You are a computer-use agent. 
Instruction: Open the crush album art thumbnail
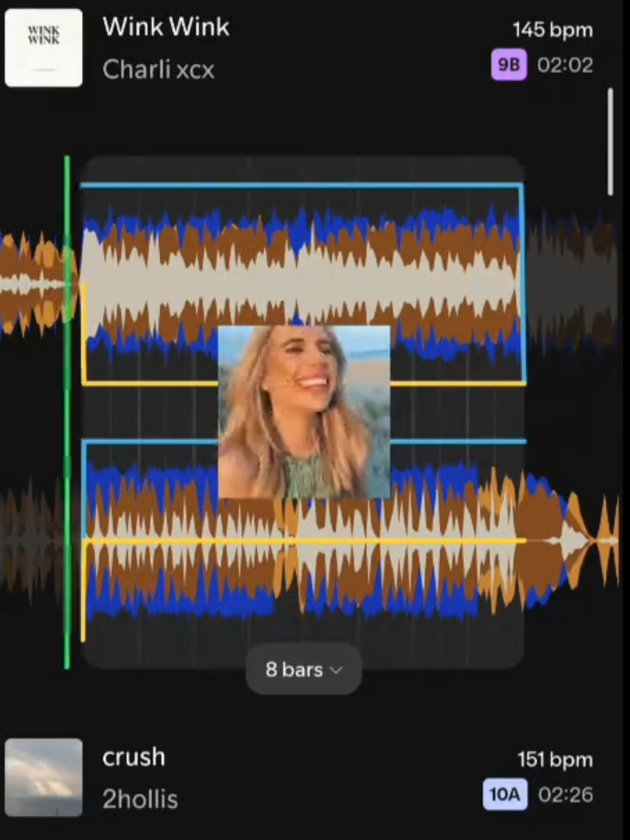point(44,777)
